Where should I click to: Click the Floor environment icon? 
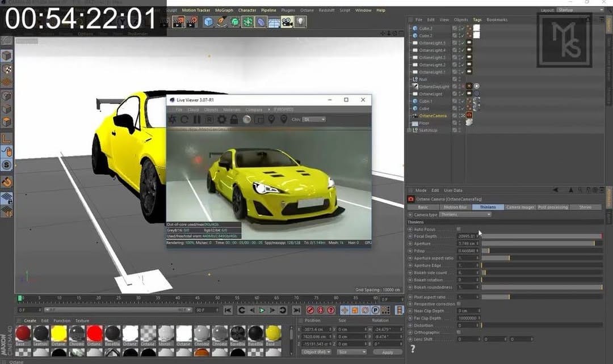tap(274, 22)
